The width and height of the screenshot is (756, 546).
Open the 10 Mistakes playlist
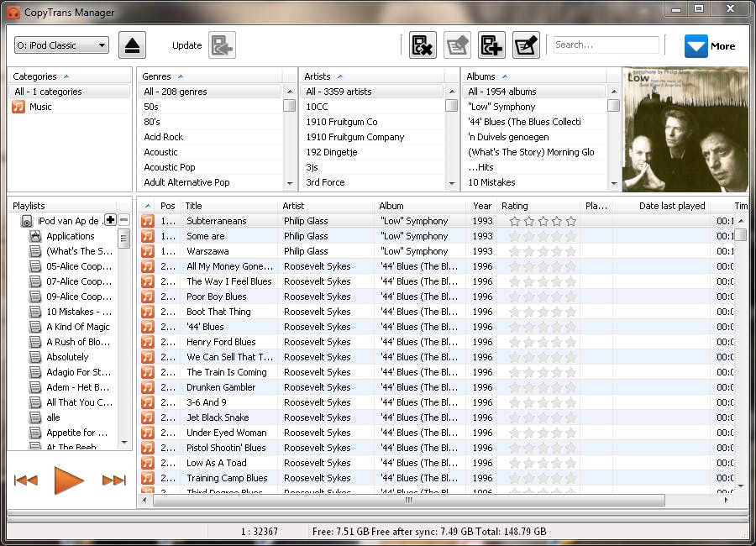79,312
